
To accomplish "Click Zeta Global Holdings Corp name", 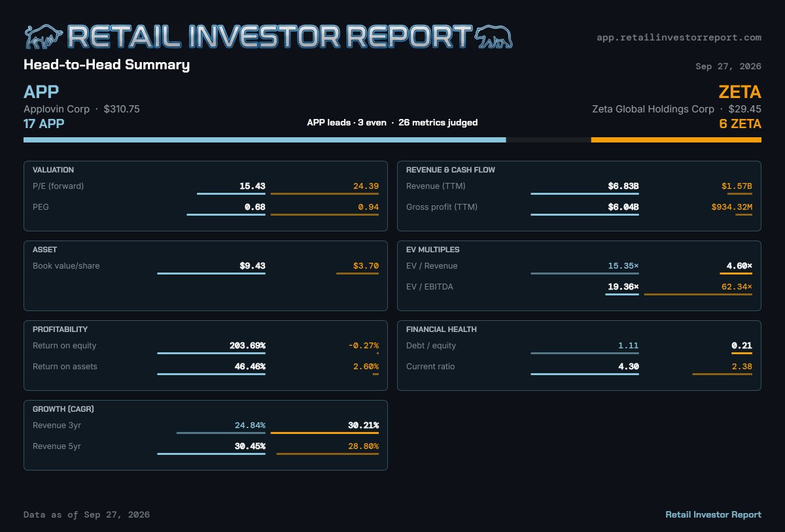I will coord(653,109).
